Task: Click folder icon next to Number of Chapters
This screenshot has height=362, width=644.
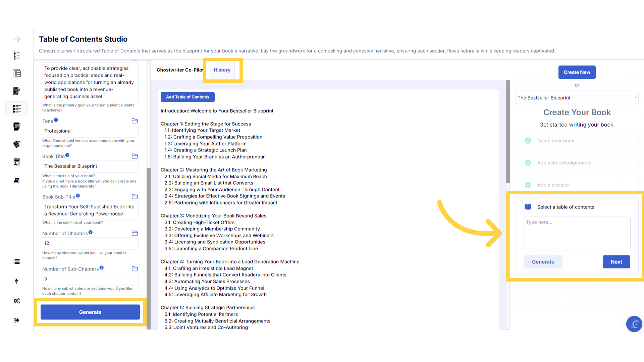Action: click(x=135, y=233)
